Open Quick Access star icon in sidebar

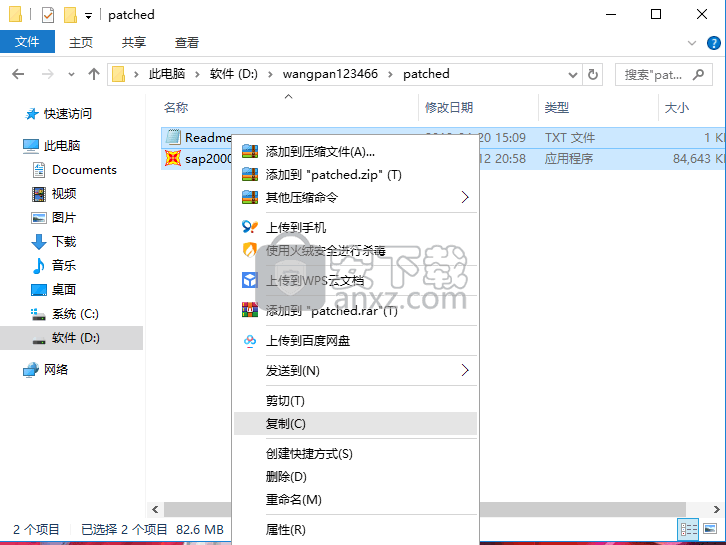click(x=32, y=113)
